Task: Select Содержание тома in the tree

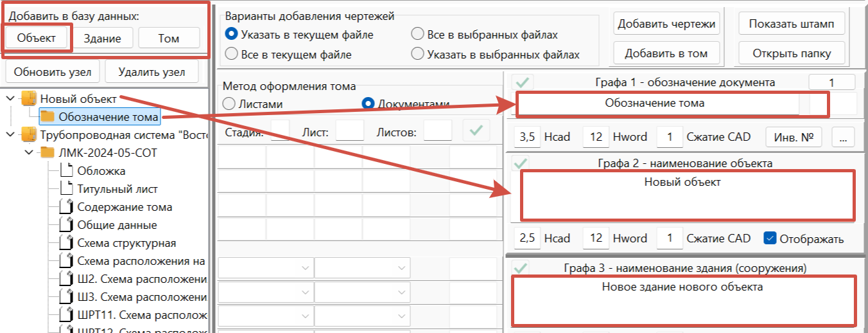Action: (125, 207)
